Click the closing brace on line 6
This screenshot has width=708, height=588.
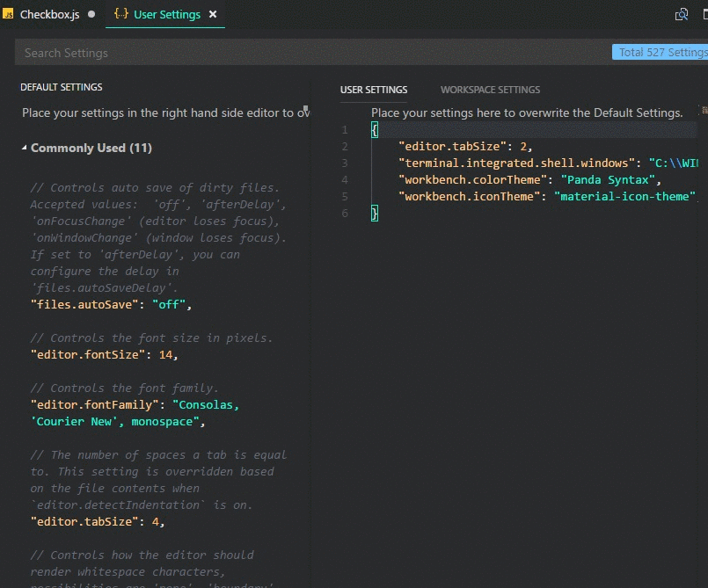[375, 214]
